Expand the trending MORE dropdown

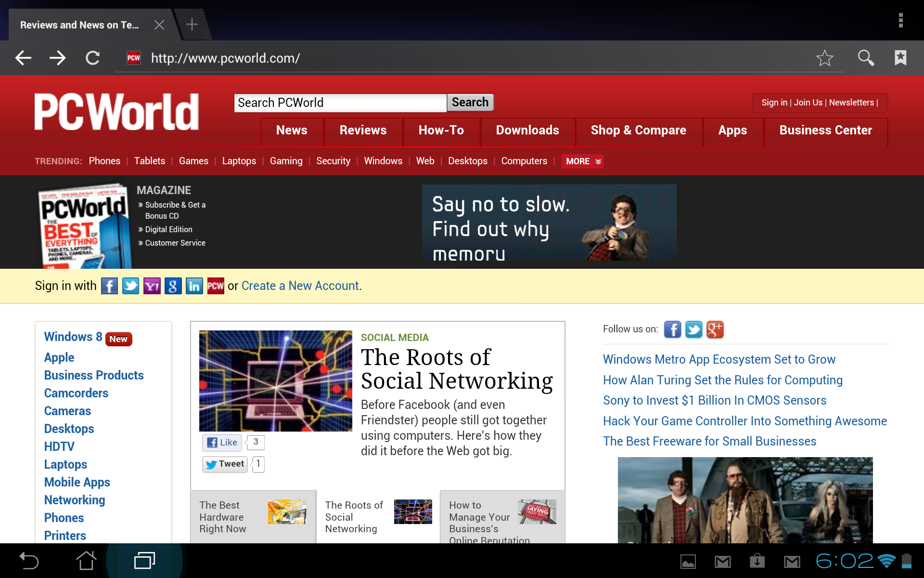[x=582, y=161]
